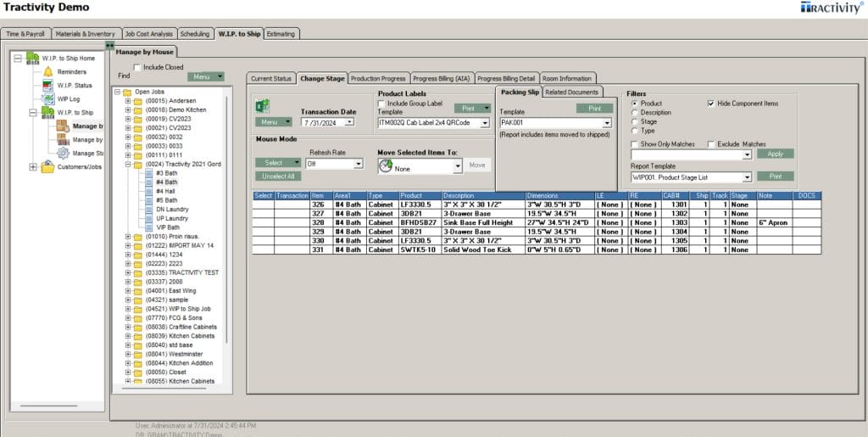Image resolution: width=868 pixels, height=437 pixels.
Task: Open the Estimating tab
Action: (x=281, y=34)
